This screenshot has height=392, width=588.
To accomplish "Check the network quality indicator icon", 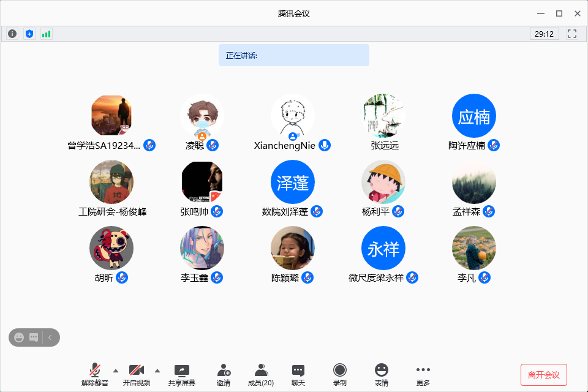I will (46, 34).
